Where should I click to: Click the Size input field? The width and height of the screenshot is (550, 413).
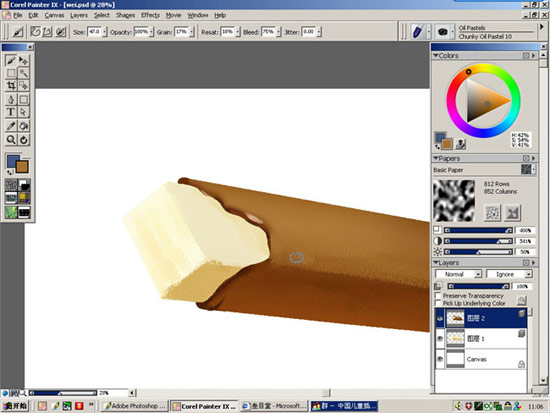(94, 32)
